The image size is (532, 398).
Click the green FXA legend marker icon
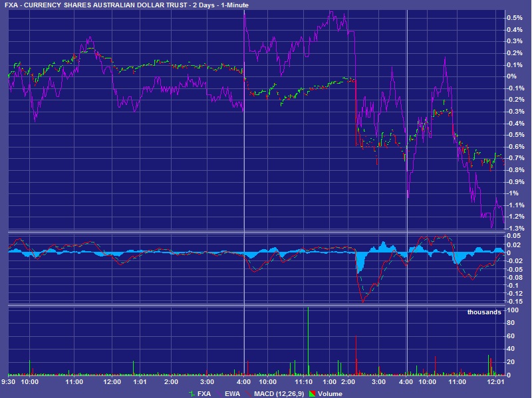coord(192,393)
